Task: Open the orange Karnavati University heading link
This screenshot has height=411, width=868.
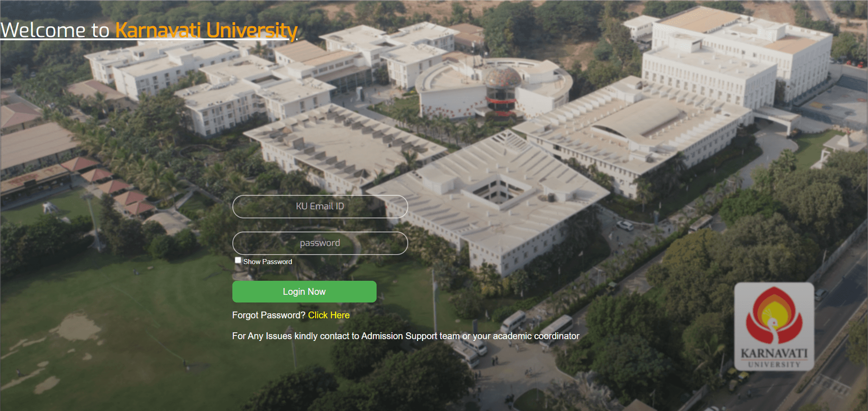Action: click(x=206, y=30)
